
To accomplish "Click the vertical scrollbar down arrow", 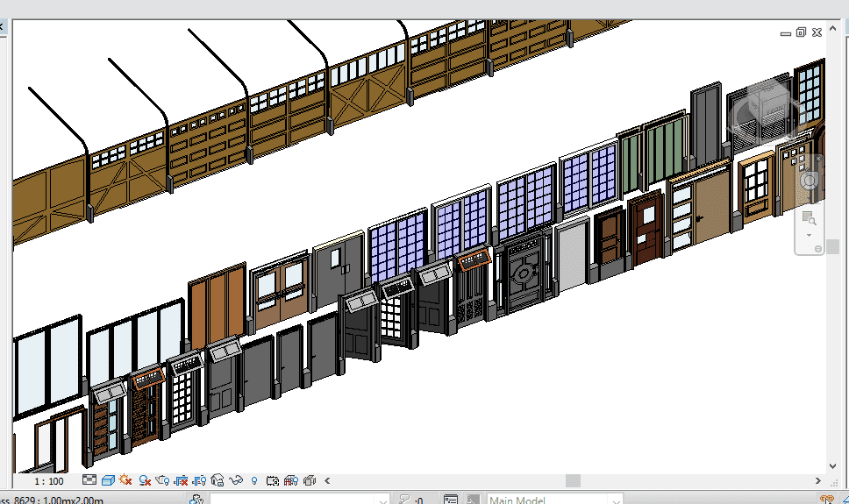I will [x=832, y=466].
